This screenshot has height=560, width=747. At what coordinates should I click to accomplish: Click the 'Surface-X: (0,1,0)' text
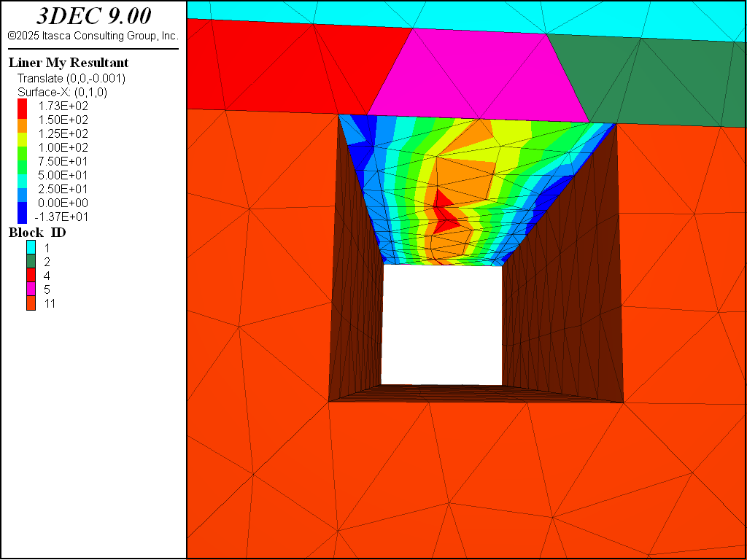point(63,92)
